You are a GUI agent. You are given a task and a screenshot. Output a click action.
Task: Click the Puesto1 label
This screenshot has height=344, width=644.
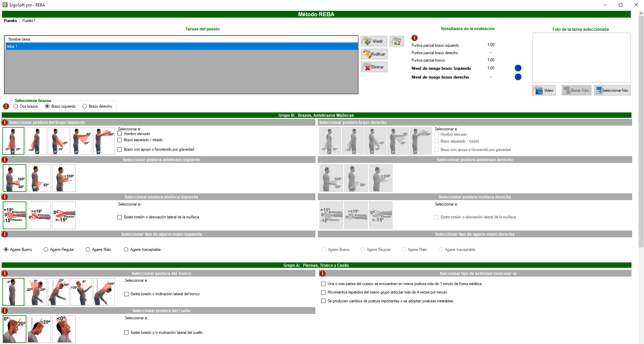(29, 21)
